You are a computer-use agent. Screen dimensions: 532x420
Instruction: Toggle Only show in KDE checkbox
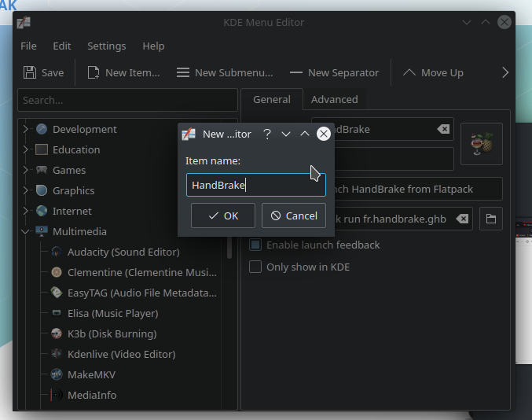pyautogui.click(x=255, y=267)
